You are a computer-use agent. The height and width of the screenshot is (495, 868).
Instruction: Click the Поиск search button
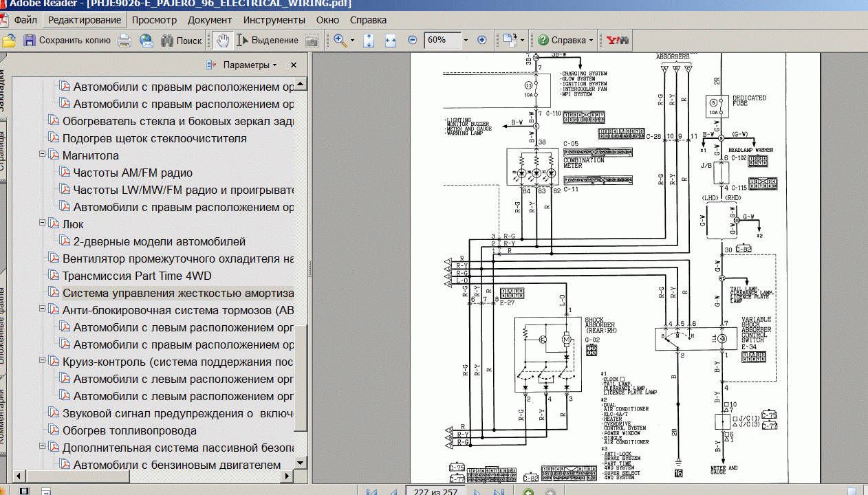click(x=182, y=41)
